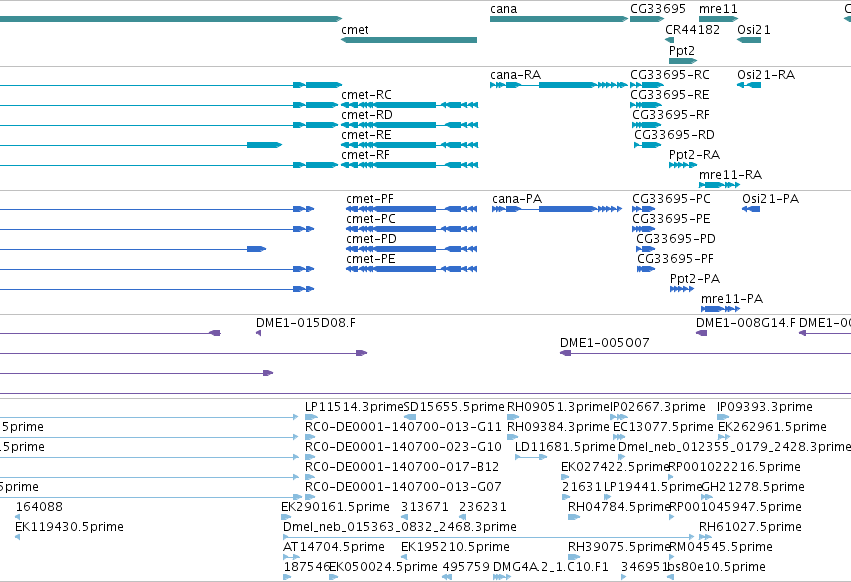Select the EK290161.5prime EST label
The height and width of the screenshot is (582, 851).
pos(335,507)
